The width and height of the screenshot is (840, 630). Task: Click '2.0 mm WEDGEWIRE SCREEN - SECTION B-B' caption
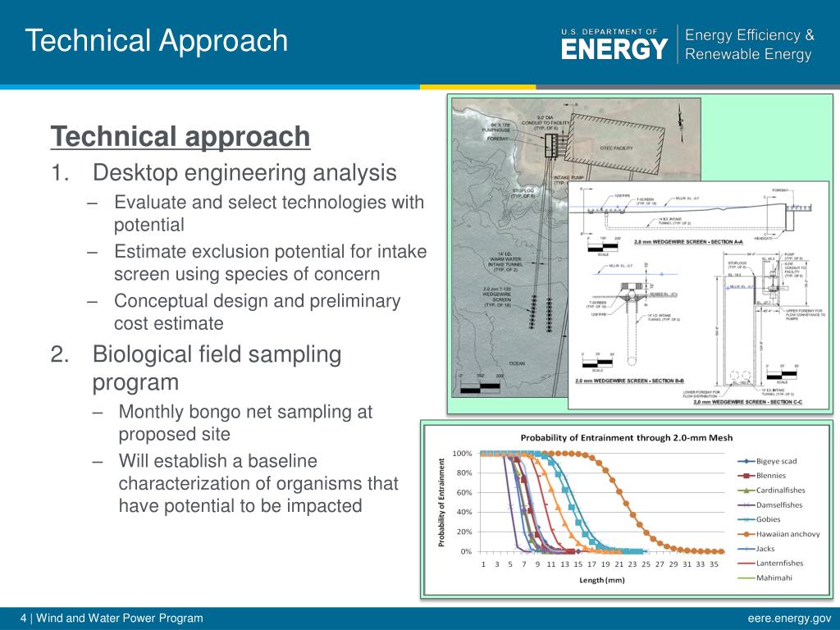(629, 381)
